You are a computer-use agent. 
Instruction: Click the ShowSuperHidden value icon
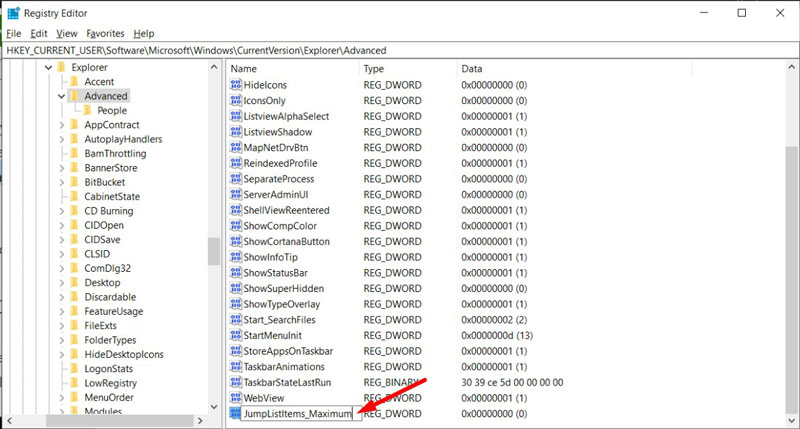click(x=235, y=288)
